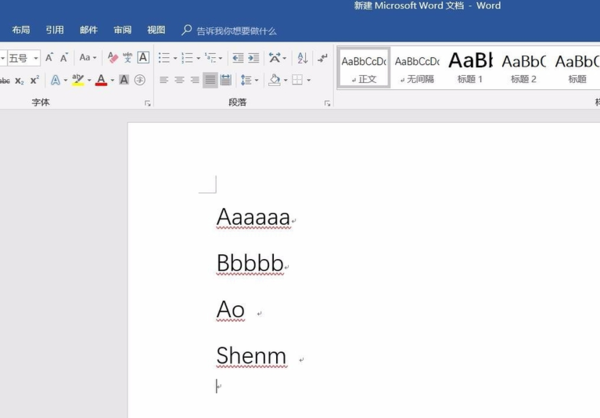Open 审阅 ribbon tab
Image resolution: width=600 pixels, height=418 pixels.
pyautogui.click(x=122, y=30)
